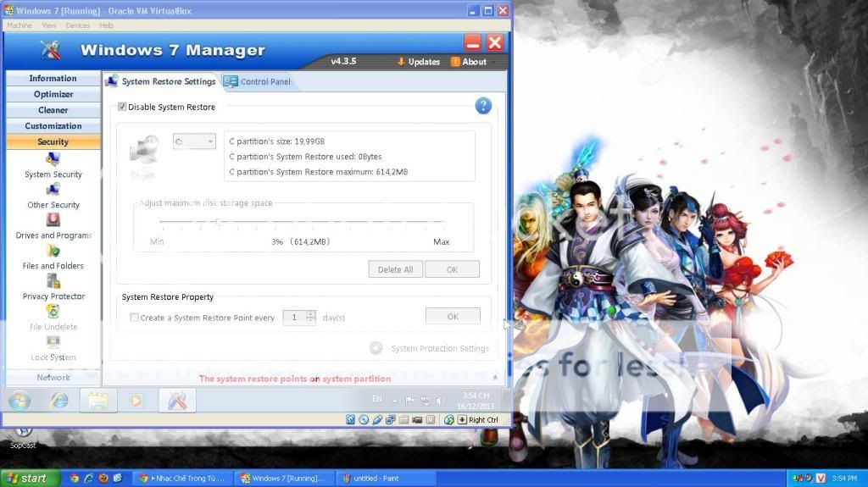Expand the Optimizer sidebar category
The width and height of the screenshot is (868, 487).
(x=53, y=94)
